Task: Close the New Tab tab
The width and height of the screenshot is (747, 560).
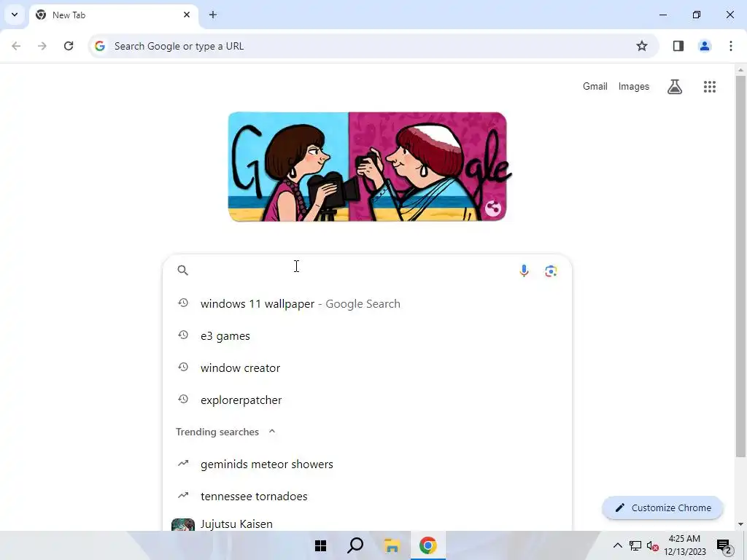Action: coord(187,15)
